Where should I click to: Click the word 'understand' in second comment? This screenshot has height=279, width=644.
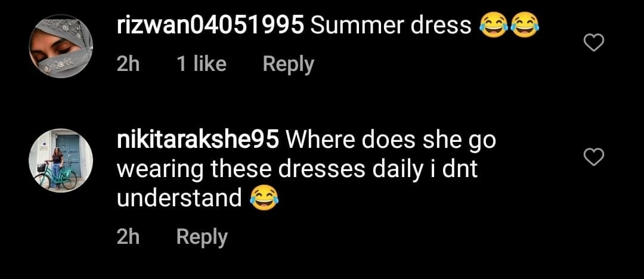click(x=179, y=198)
